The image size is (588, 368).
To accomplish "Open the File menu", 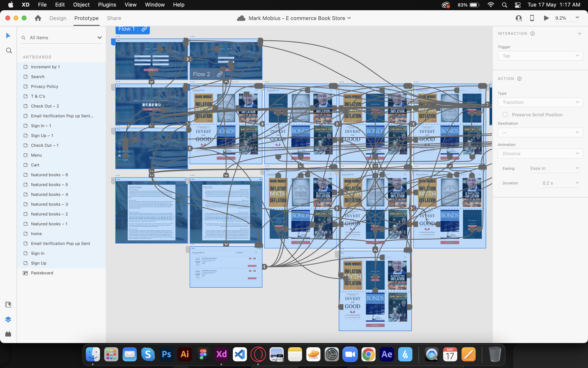I will (42, 5).
